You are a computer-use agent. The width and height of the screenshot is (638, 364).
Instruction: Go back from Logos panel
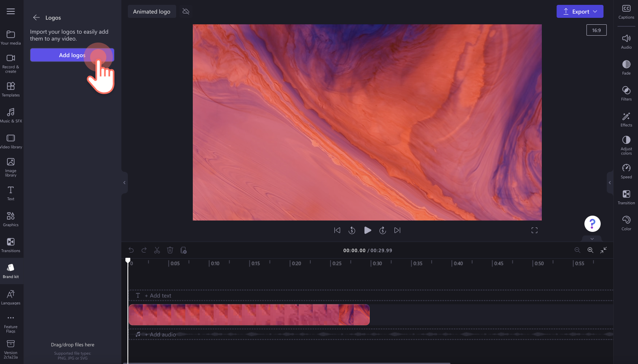pos(36,17)
